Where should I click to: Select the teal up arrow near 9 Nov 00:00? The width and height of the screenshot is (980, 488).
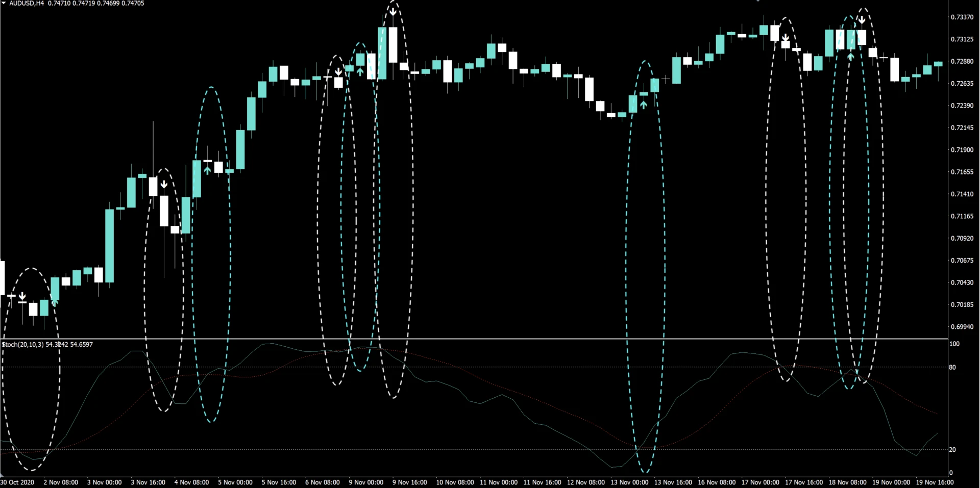click(x=360, y=71)
